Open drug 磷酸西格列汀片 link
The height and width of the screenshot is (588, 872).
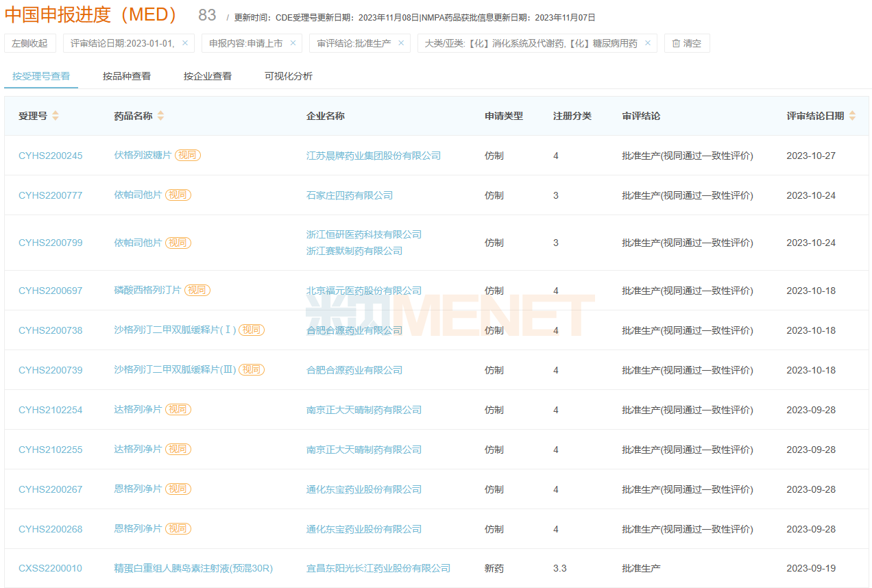[x=147, y=290]
